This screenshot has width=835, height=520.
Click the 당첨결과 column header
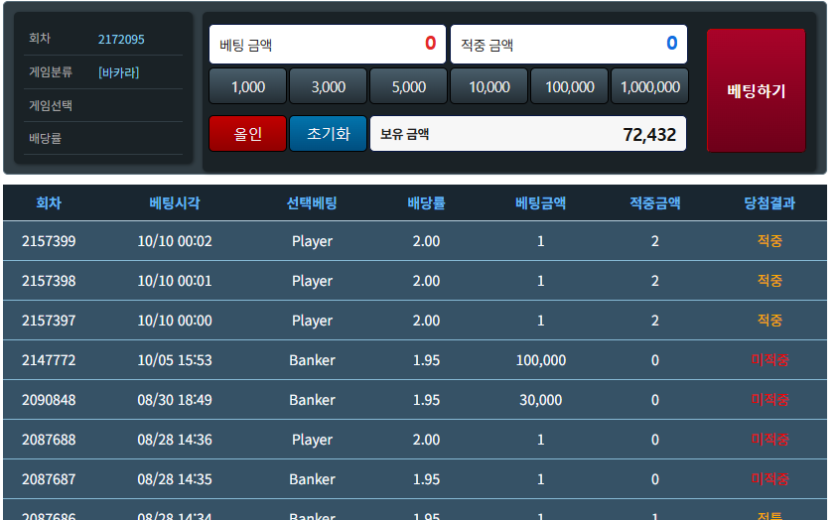(x=769, y=203)
